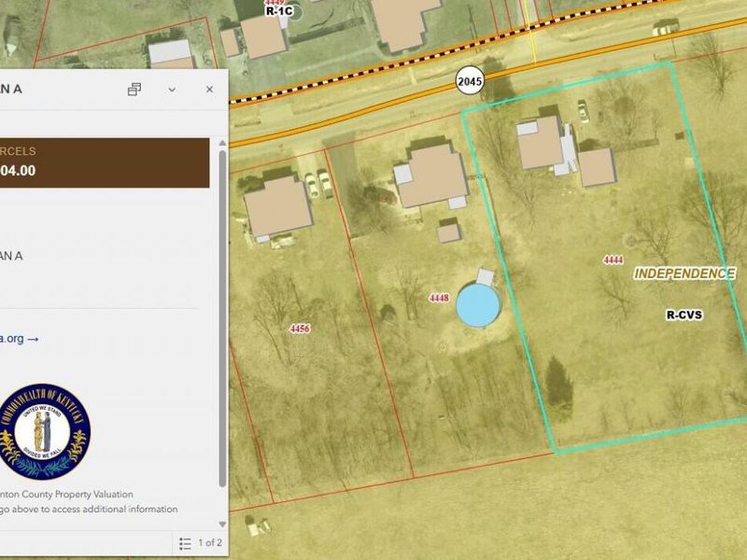This screenshot has width=747, height=560.
Task: Select parcel labeled 4456
Action: click(300, 329)
